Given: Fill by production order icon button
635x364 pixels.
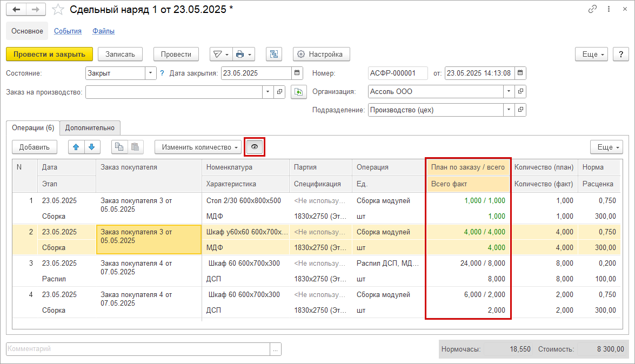Looking at the screenshot, I should 298,92.
